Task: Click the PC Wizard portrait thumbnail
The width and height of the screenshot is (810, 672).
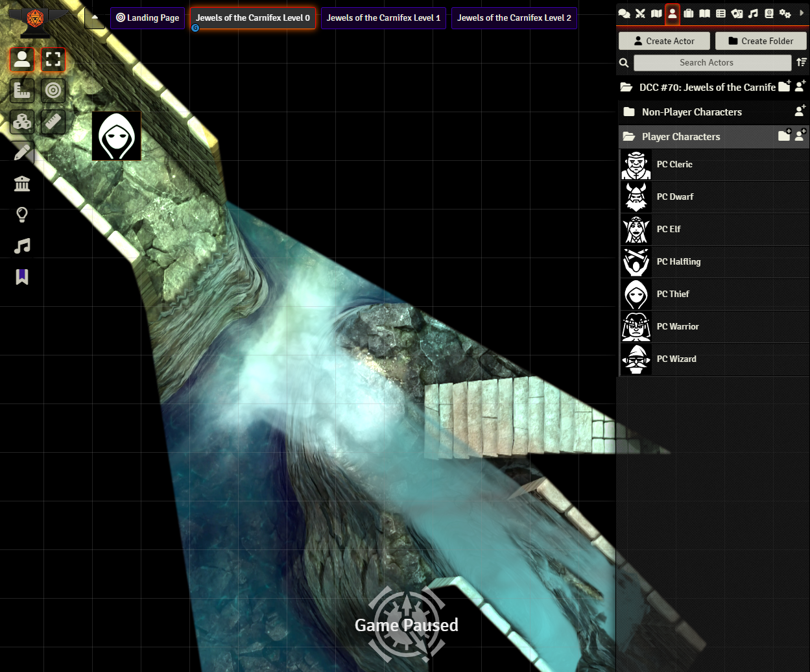Action: [636, 359]
